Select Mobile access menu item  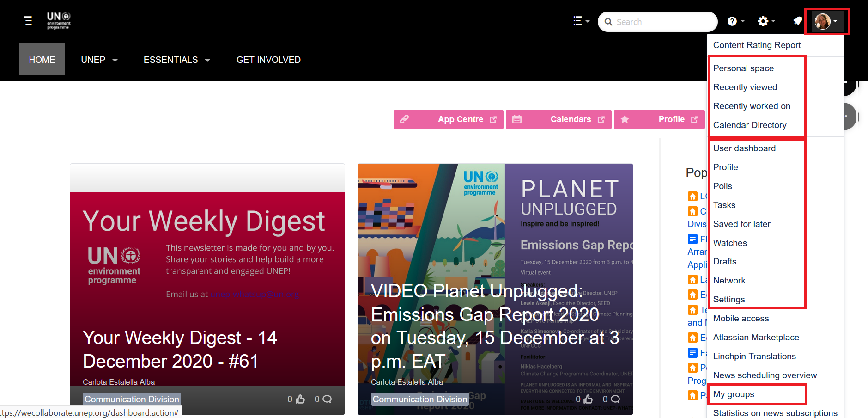[741, 318]
